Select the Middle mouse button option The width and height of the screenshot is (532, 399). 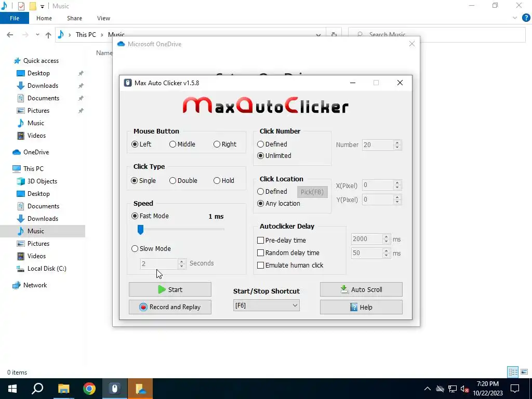point(182,144)
